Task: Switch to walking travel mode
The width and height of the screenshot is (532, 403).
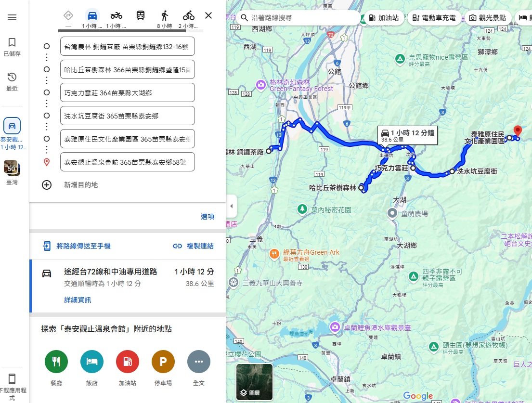Action: 165,15
